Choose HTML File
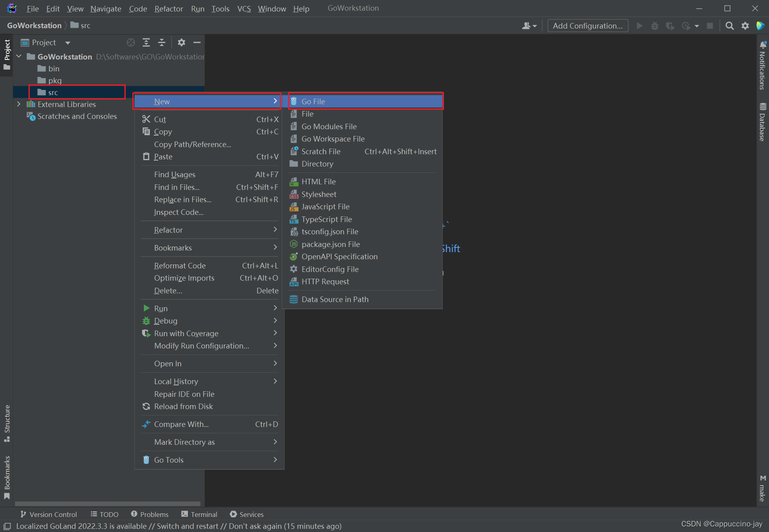 (362, 182)
